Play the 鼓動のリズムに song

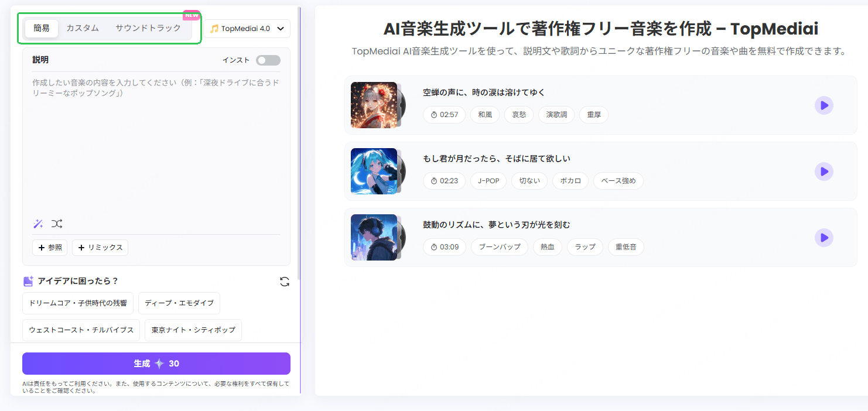pyautogui.click(x=824, y=238)
